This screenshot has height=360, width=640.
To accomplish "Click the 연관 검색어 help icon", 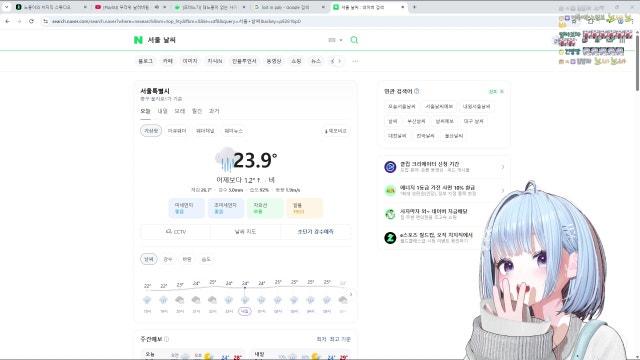I will 417,91.
